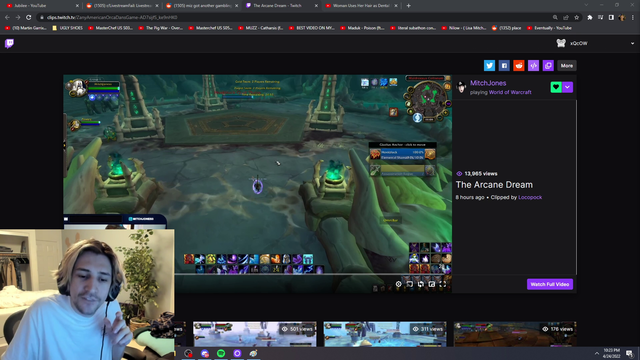Go forward in browser history
Screen dimensions: 640x360
coord(18,18)
